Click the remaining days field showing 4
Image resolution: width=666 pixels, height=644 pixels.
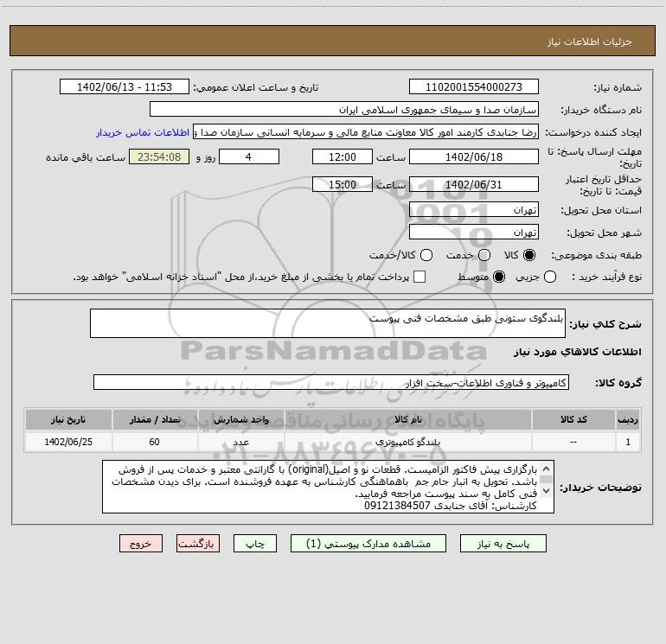coord(249,156)
